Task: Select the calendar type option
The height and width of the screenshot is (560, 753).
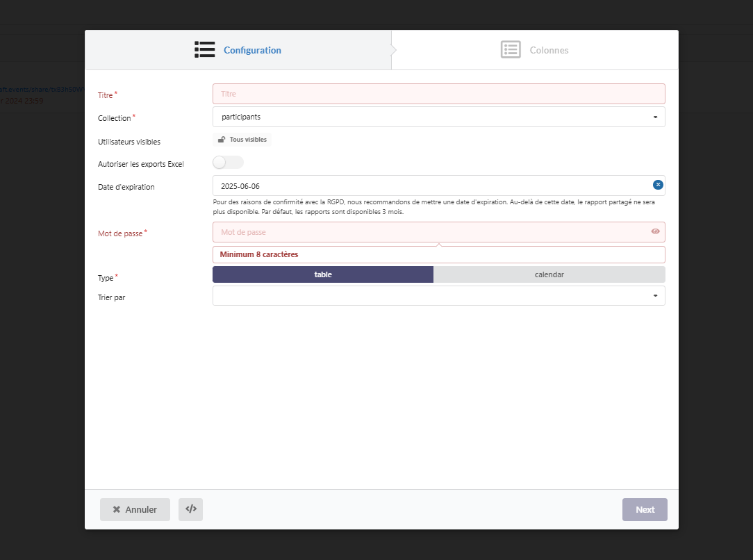Action: tap(549, 274)
